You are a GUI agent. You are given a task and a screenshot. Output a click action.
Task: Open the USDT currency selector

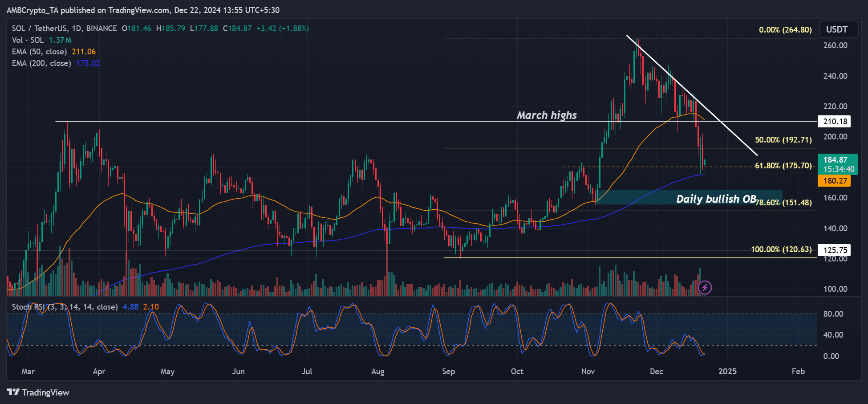coord(836,29)
